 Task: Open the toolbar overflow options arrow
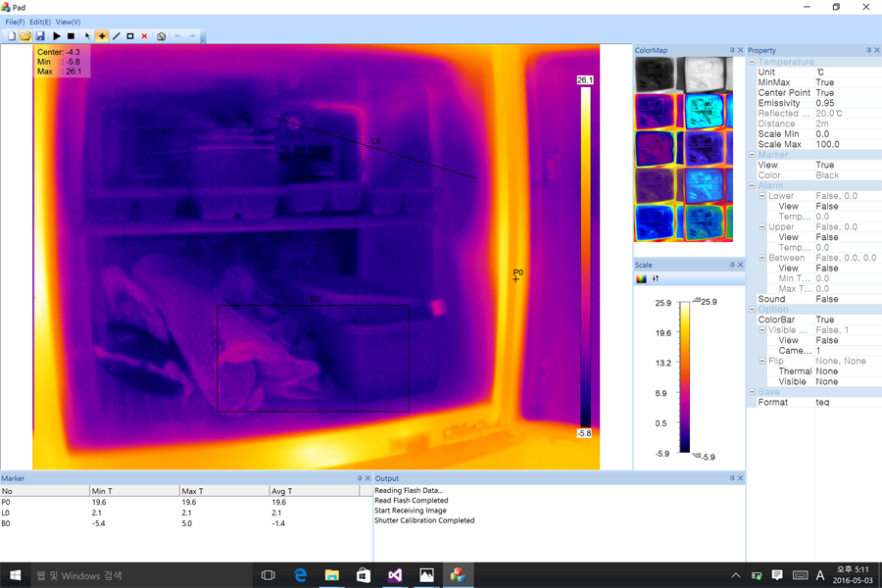(203, 37)
